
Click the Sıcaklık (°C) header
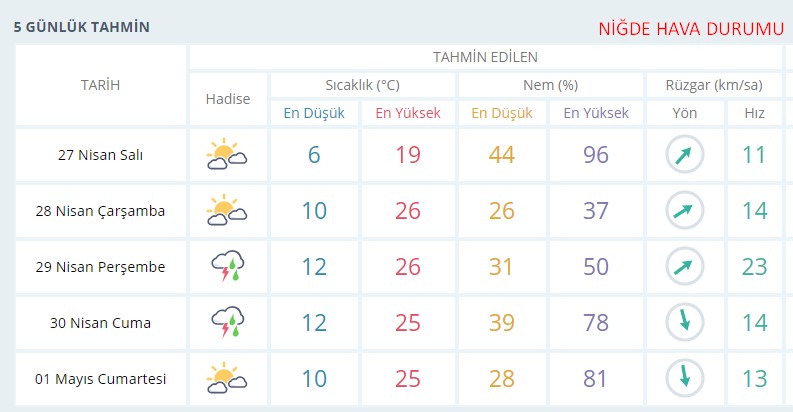coord(361,85)
